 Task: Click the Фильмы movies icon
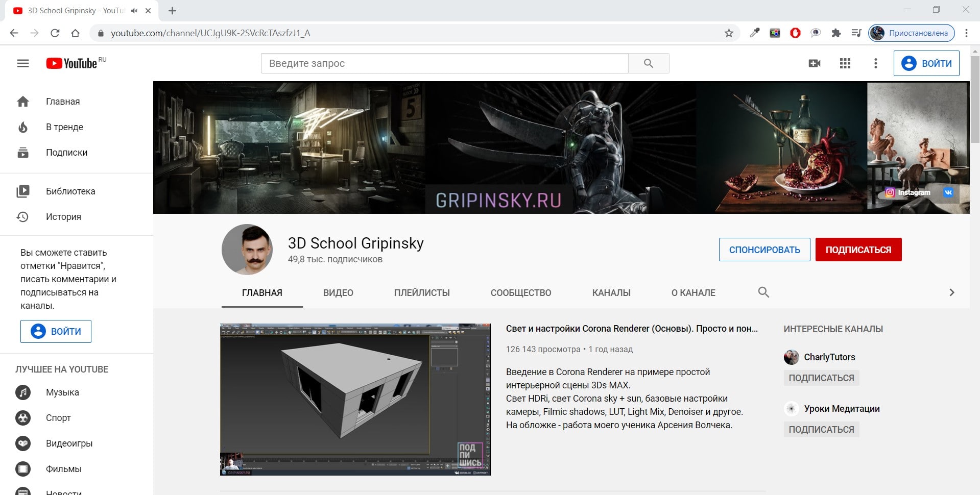coord(23,469)
